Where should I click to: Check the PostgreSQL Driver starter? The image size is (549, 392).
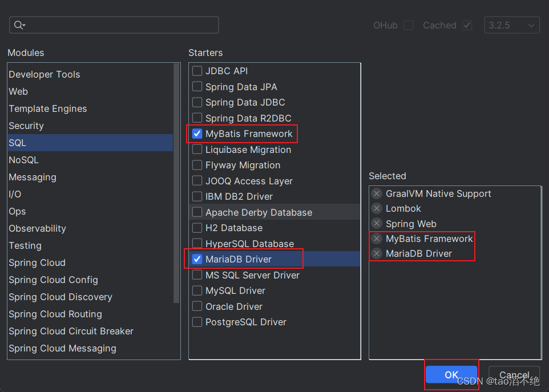click(x=197, y=322)
